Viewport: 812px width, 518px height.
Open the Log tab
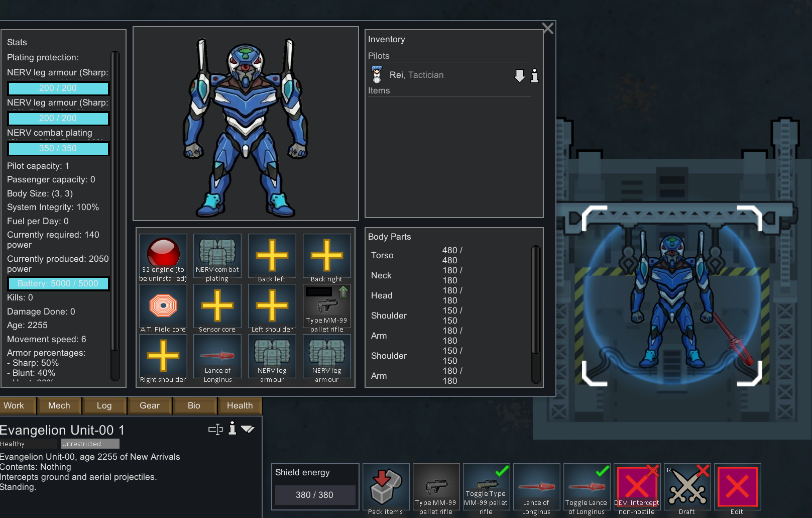[104, 405]
